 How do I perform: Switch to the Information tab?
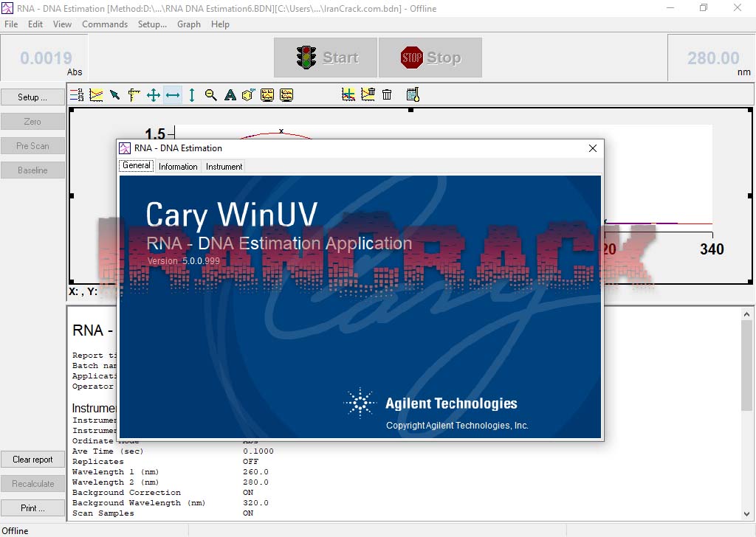[x=178, y=166]
